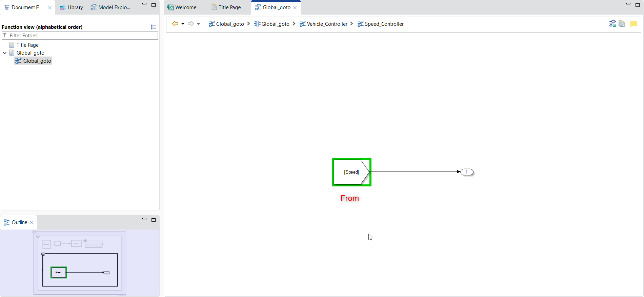This screenshot has height=297, width=644.
Task: Open chevron after Vehicle_Controller breadcrumb
Action: [351, 24]
